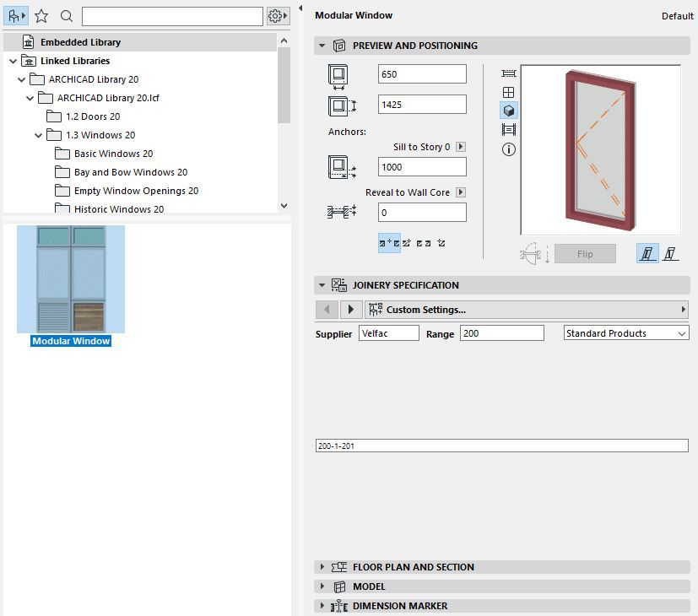
Task: Click the sill height anchor icon
Action: [x=342, y=167]
